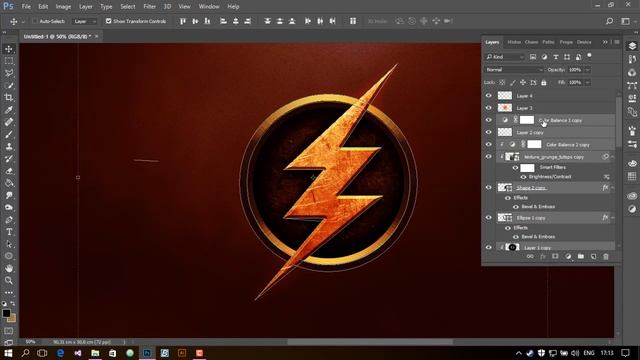The width and height of the screenshot is (640, 360).
Task: Select the Zoom tool in the toolbox
Action: click(x=9, y=280)
